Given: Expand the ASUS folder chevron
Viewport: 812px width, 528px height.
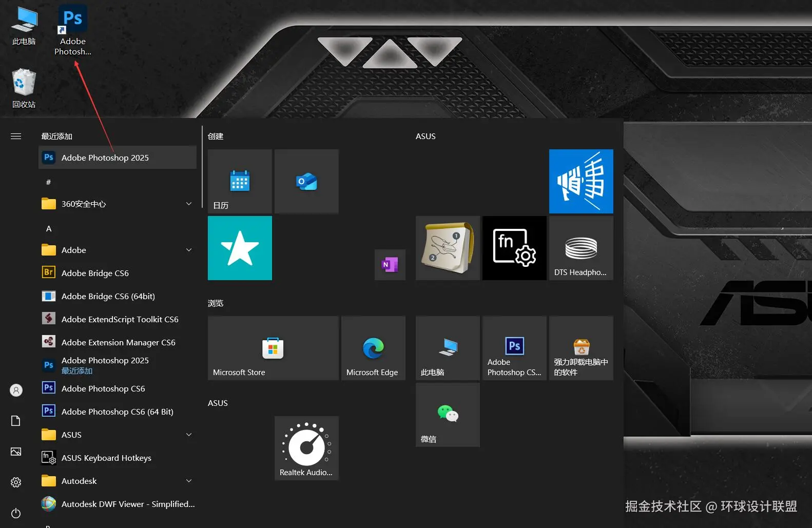Looking at the screenshot, I should point(189,435).
